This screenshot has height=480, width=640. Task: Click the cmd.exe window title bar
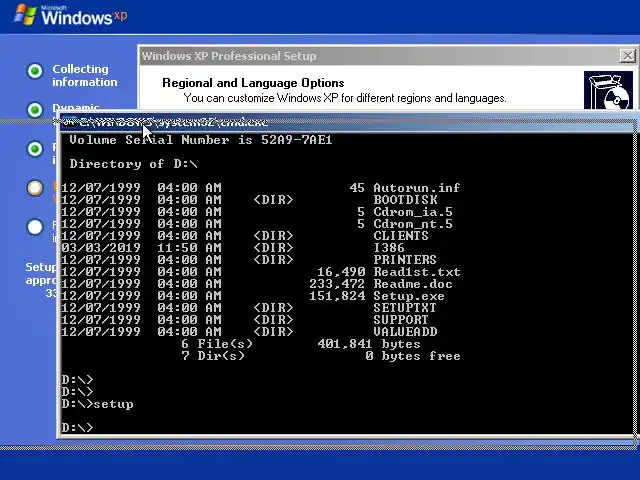(x=347, y=122)
